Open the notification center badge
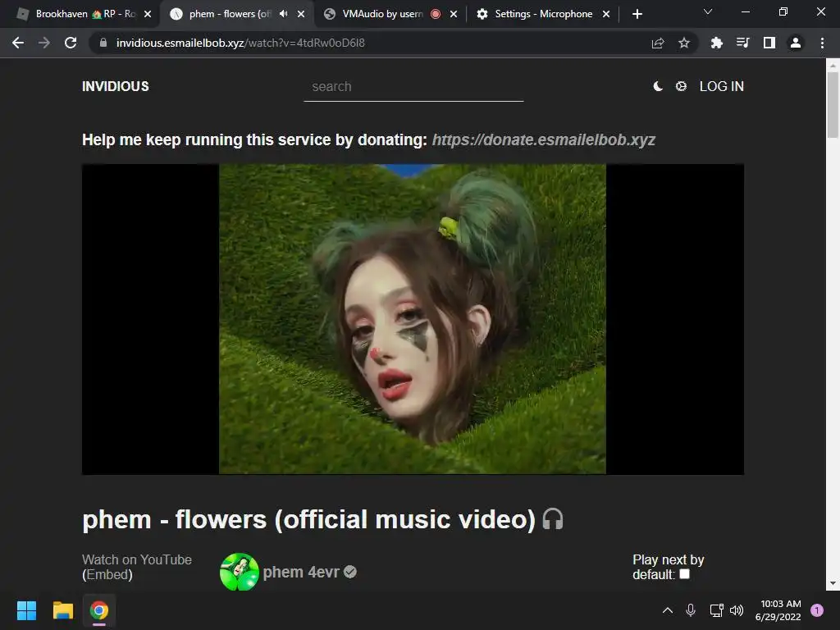The image size is (840, 630). coord(817,610)
